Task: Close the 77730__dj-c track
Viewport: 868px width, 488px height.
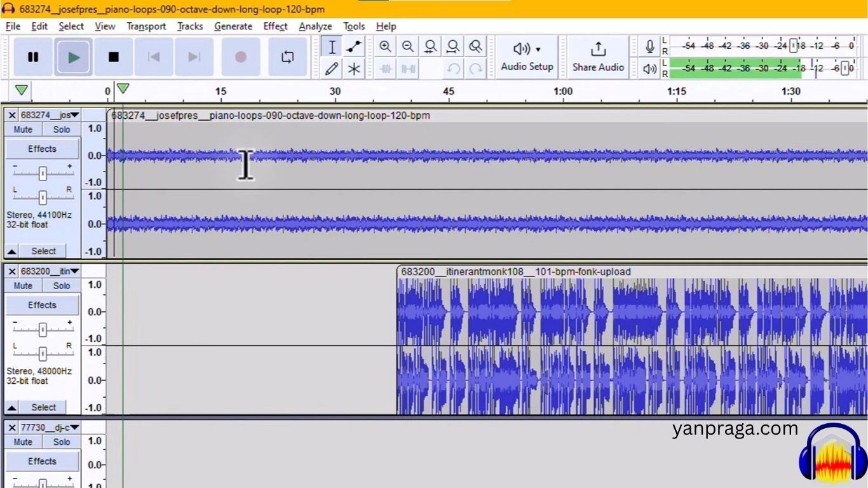Action: click(12, 428)
